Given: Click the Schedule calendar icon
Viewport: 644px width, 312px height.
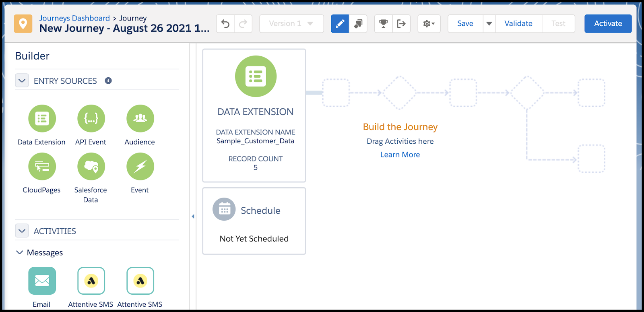Looking at the screenshot, I should (x=224, y=209).
